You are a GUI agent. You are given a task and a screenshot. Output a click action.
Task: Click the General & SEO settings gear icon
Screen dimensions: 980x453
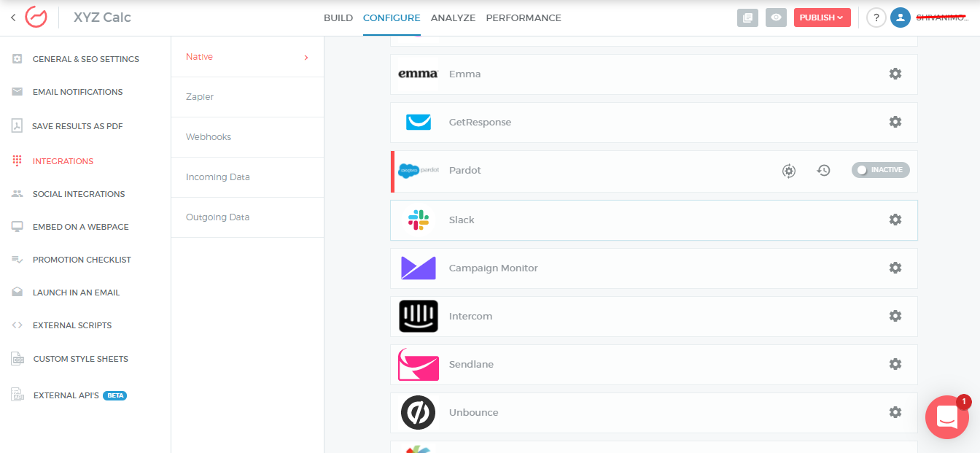pos(17,59)
